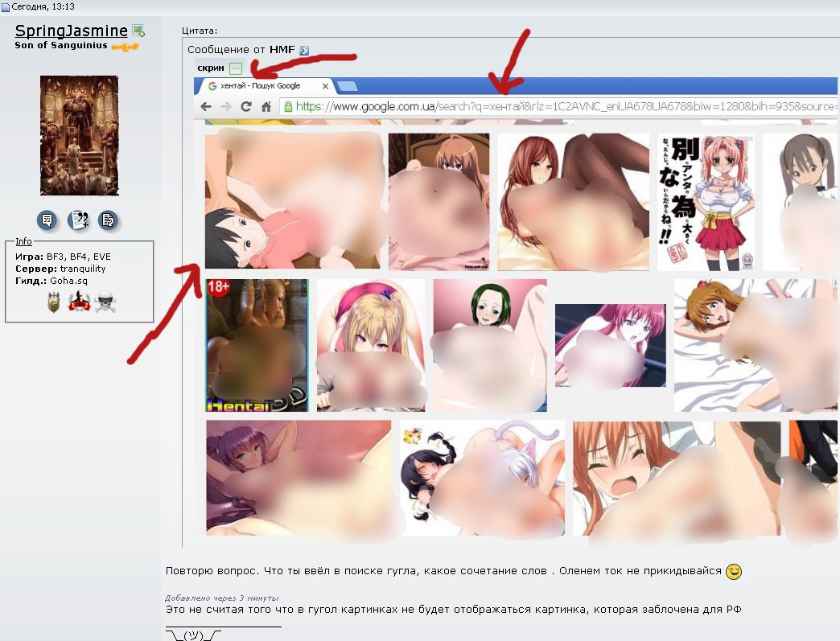This screenshot has height=641, width=840.
Task: Collapse the "скрин" spoiler block
Action: [x=211, y=68]
